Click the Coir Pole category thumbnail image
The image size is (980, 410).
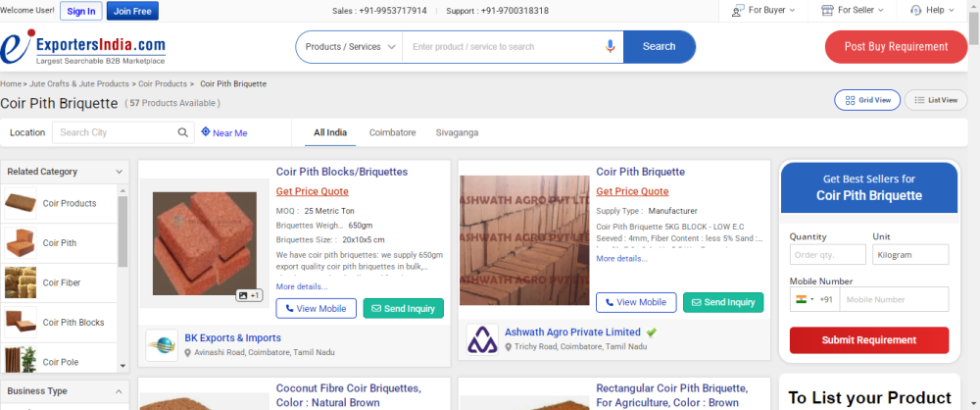coord(20,361)
